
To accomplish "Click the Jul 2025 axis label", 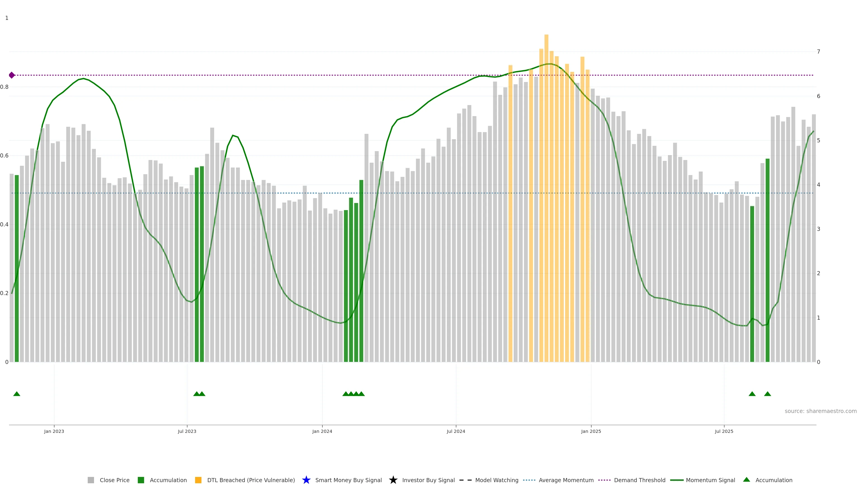I will 724,431.
